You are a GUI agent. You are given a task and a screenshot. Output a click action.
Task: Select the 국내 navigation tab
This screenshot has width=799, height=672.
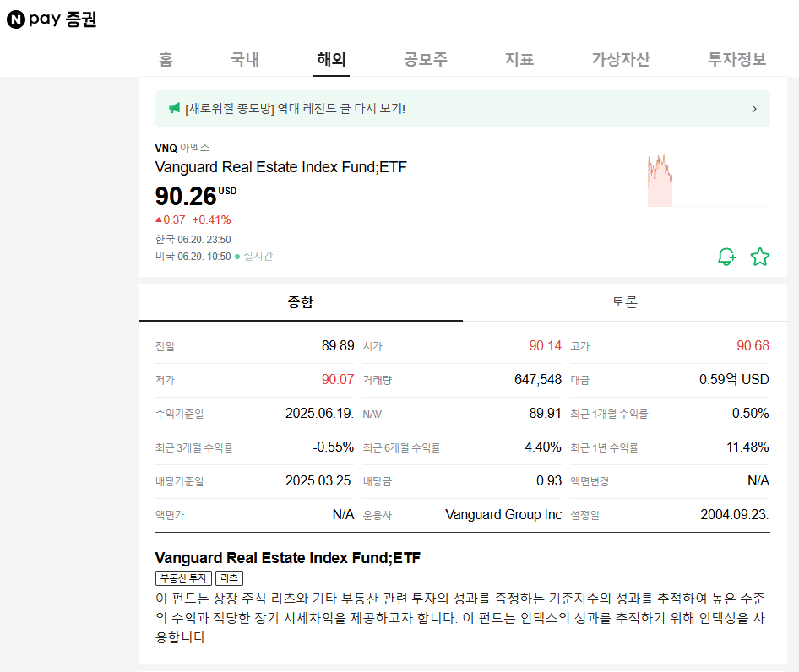click(x=244, y=60)
